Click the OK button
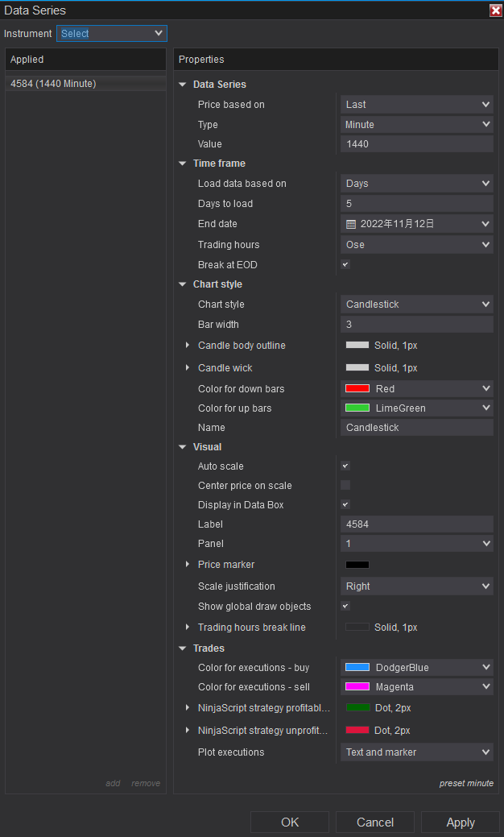Screen dimensions: 504x837 point(290,822)
